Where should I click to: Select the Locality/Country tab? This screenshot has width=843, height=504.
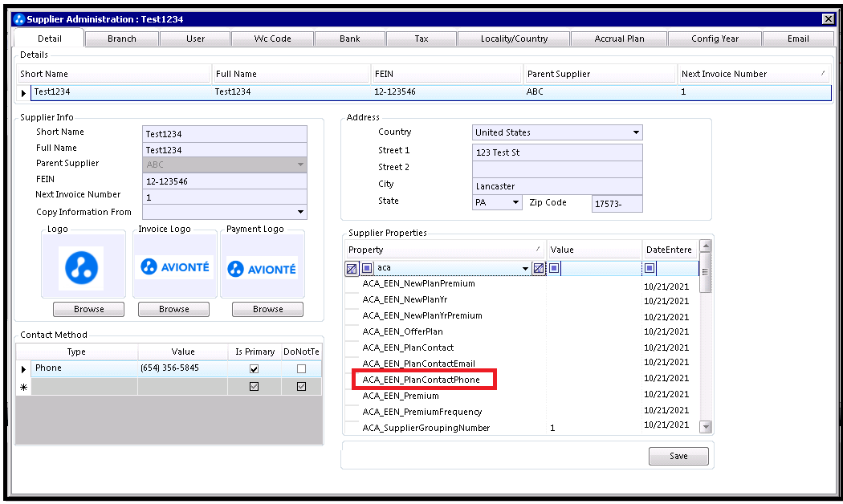(514, 39)
